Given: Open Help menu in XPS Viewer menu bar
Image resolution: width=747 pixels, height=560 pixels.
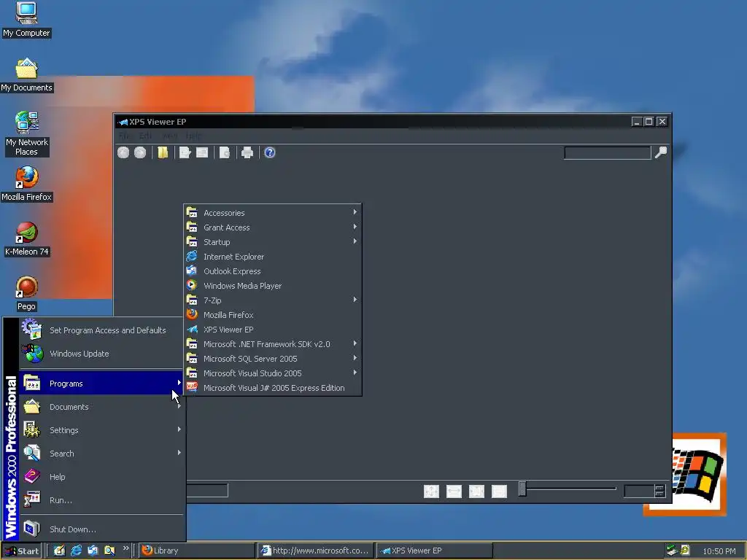Looking at the screenshot, I should tap(193, 136).
